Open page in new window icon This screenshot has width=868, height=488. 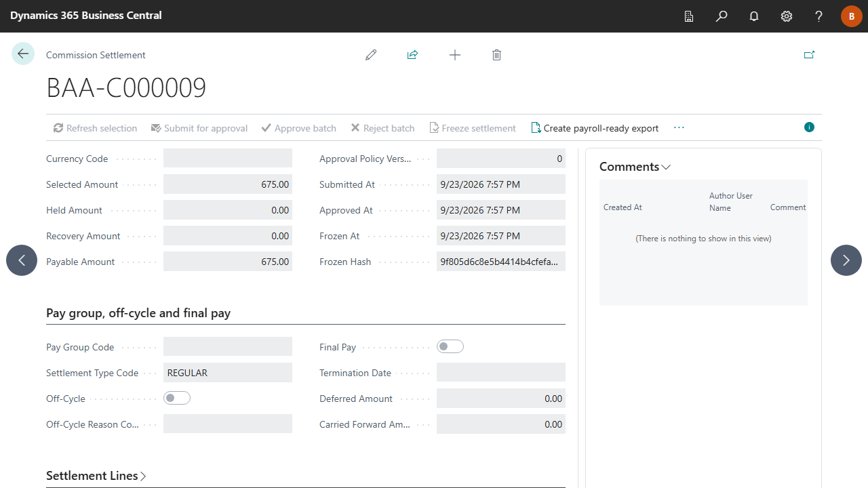(809, 55)
